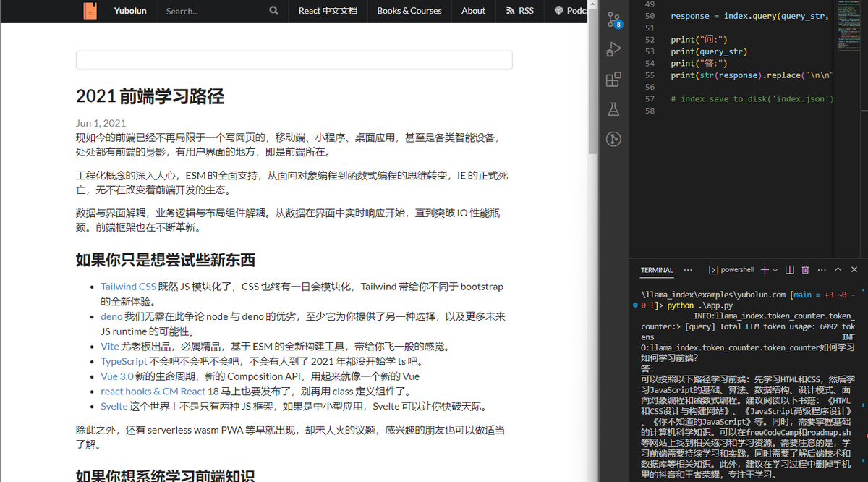This screenshot has height=482, width=868.
Task: Click line number 55 in the gutter
Action: pos(649,75)
